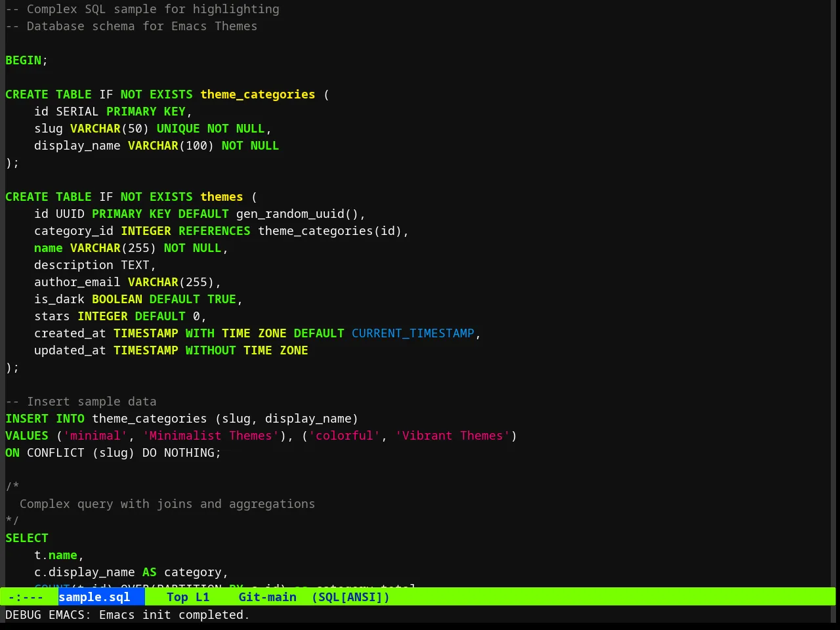This screenshot has width=840, height=630.
Task: Click the theme_categories table name in CREATE statement
Action: (x=258, y=94)
